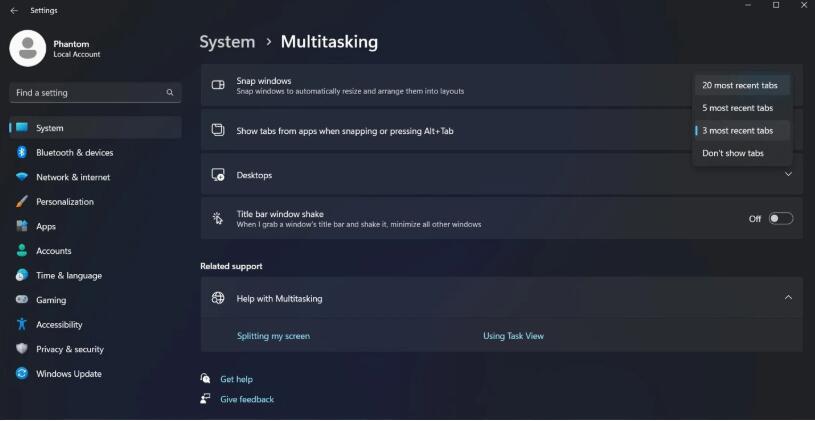Click the Privacy shield icon
815x421 pixels.
[22, 349]
